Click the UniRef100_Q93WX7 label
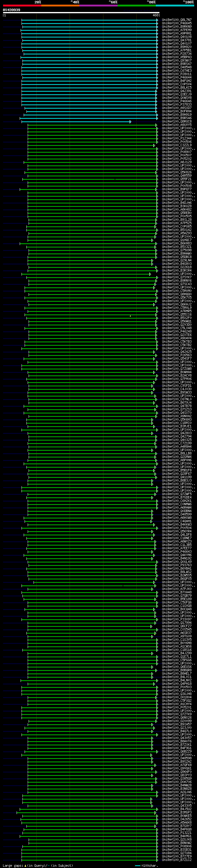Screen dimensions: 197x868 pos(177,60)
